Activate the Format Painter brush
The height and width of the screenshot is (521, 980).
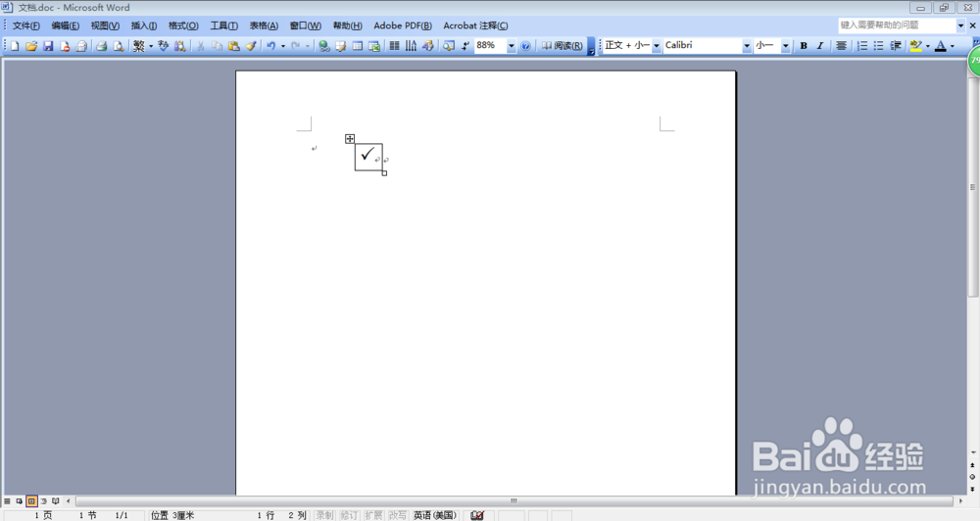pos(251,46)
